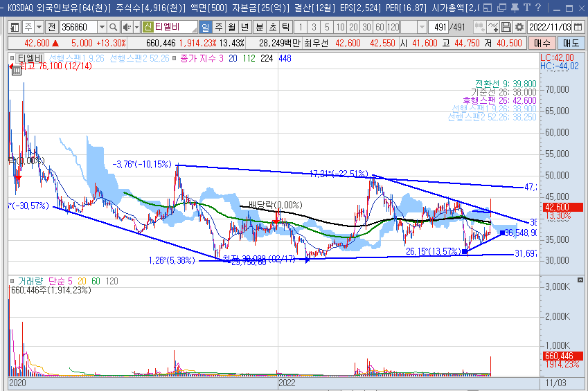The height and width of the screenshot is (391, 588).
Task: Click the 배당락(0.00%) annotation on chart
Action: point(275,205)
